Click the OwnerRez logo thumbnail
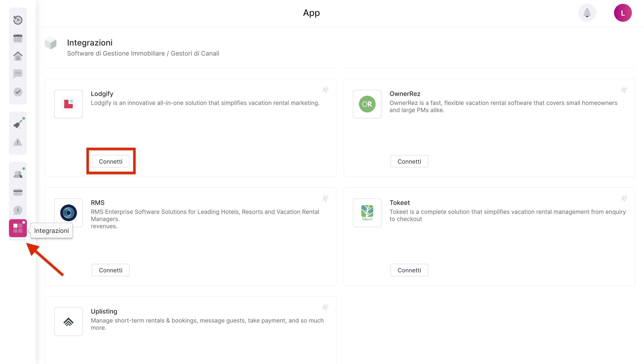This screenshot has width=644, height=364. 367,104
